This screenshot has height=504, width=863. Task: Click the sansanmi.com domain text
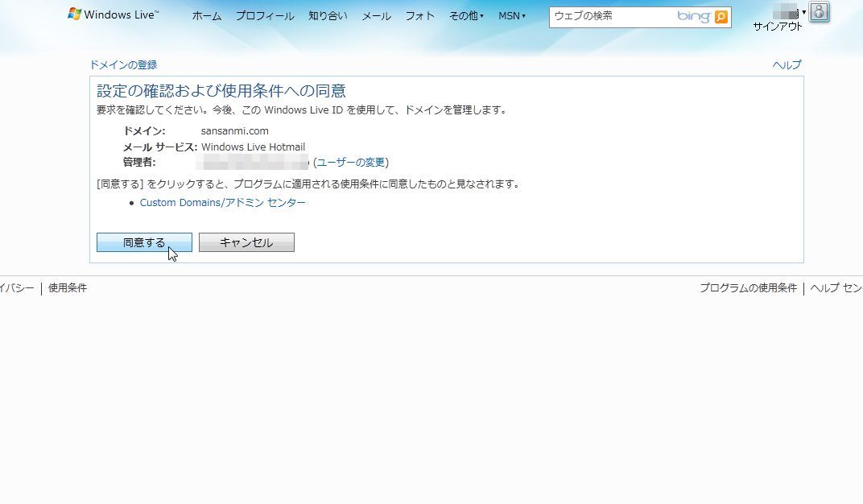coord(235,131)
